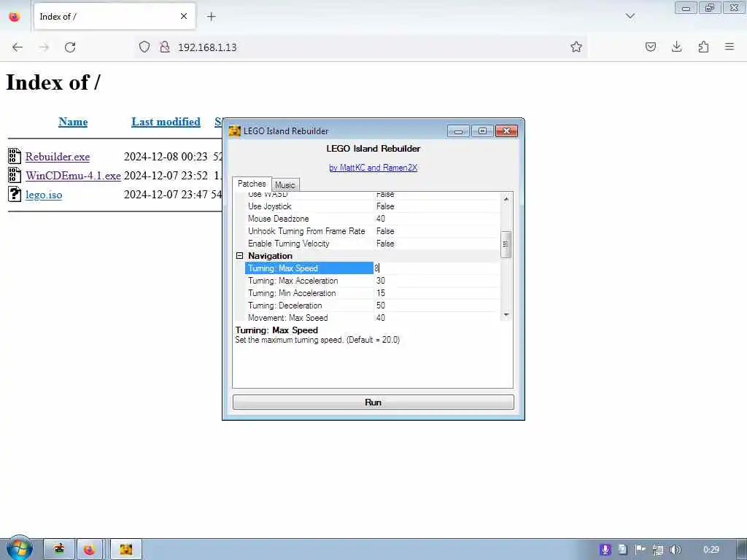Open the Firefox extensions puzzle icon
Screen dimensions: 747x560
click(x=703, y=47)
